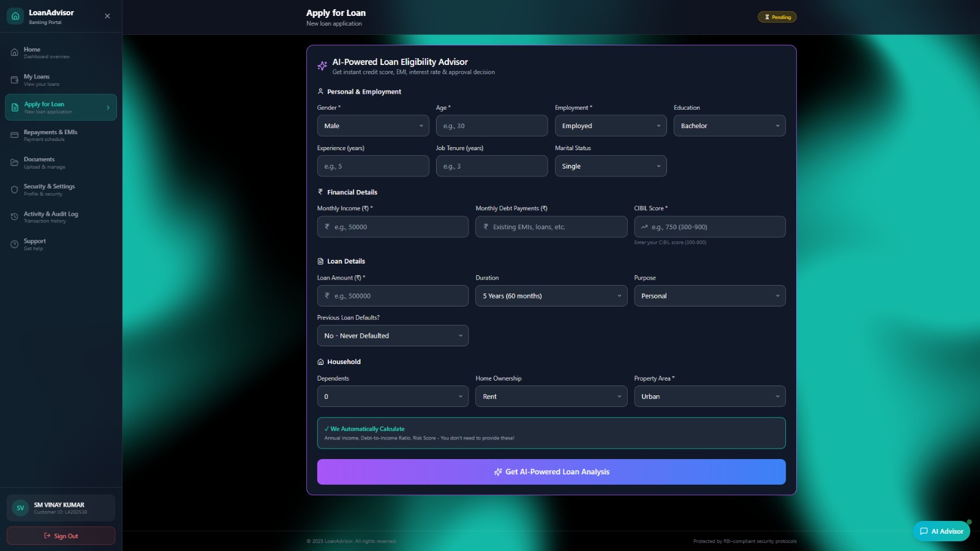Open the AI Advisor chat button
980x551 pixels.
coord(941,531)
